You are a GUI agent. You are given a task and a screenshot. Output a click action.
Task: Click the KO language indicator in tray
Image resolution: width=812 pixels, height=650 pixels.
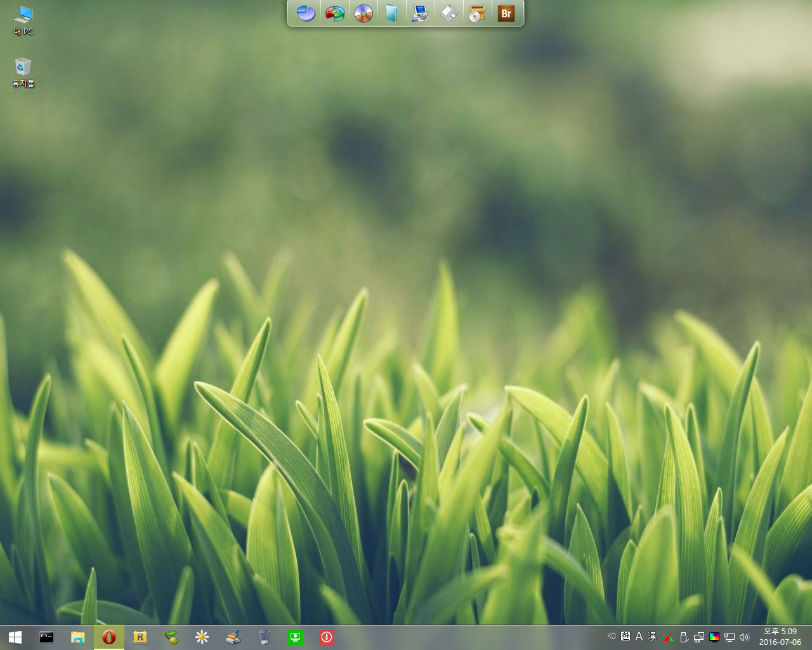point(612,636)
